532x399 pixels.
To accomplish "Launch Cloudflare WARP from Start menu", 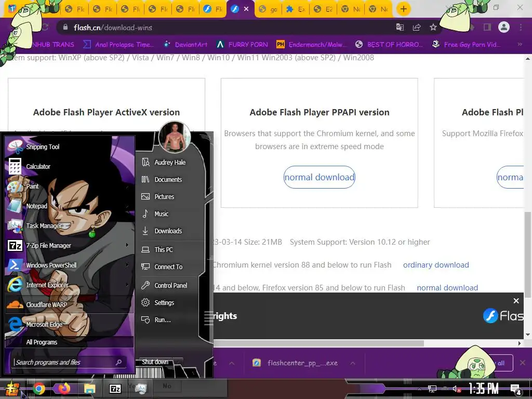I will tap(70, 304).
